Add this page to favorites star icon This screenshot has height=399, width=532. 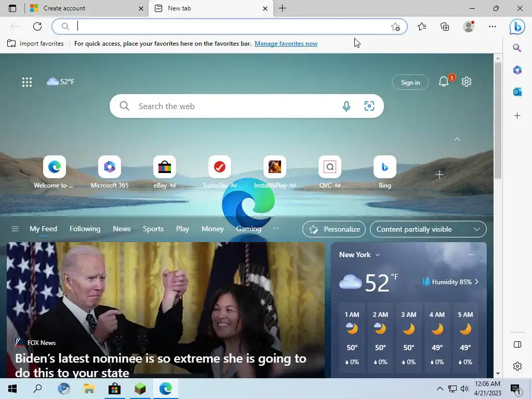coord(395,26)
